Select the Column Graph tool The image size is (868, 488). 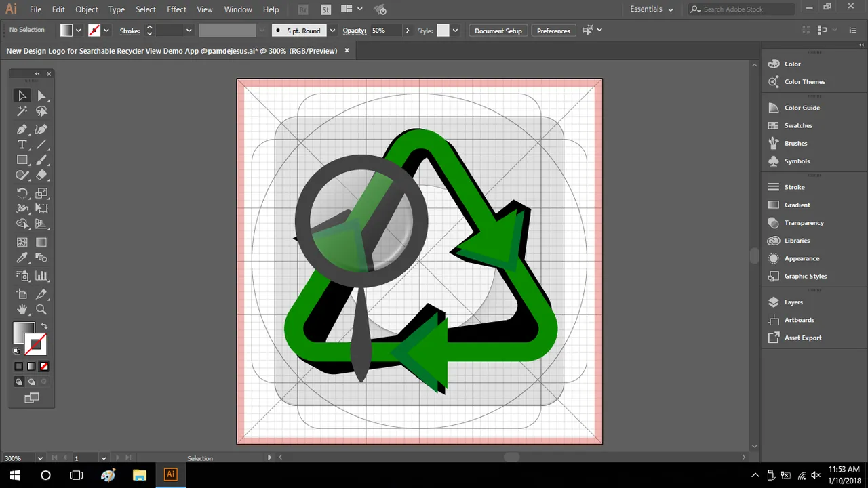pos(41,276)
